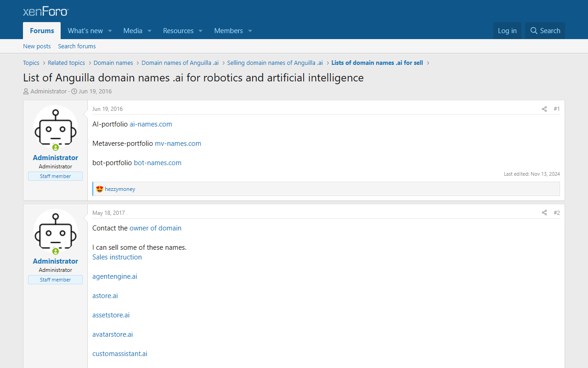Click the Log in button

[x=507, y=31]
